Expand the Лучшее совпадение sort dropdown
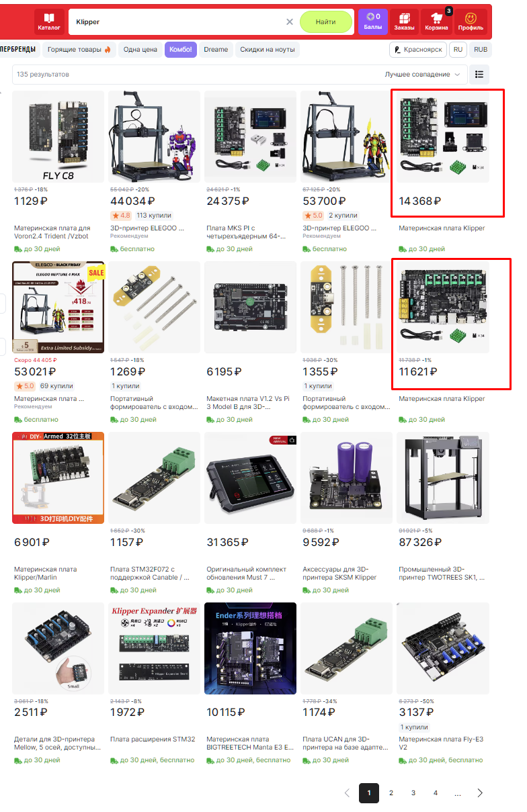527x812 pixels. pyautogui.click(x=423, y=75)
